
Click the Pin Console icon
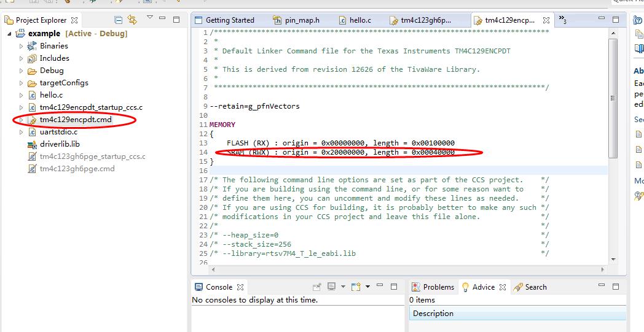[x=316, y=287]
